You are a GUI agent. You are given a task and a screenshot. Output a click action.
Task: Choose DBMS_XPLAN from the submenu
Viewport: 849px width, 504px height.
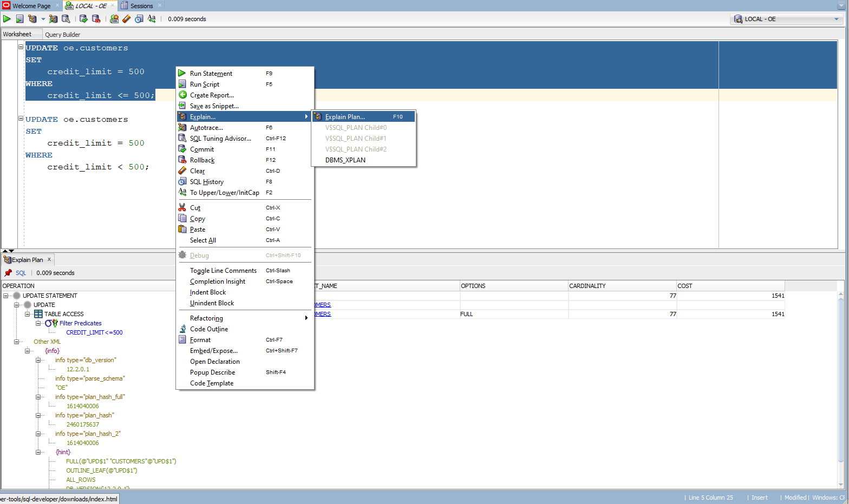click(364, 160)
